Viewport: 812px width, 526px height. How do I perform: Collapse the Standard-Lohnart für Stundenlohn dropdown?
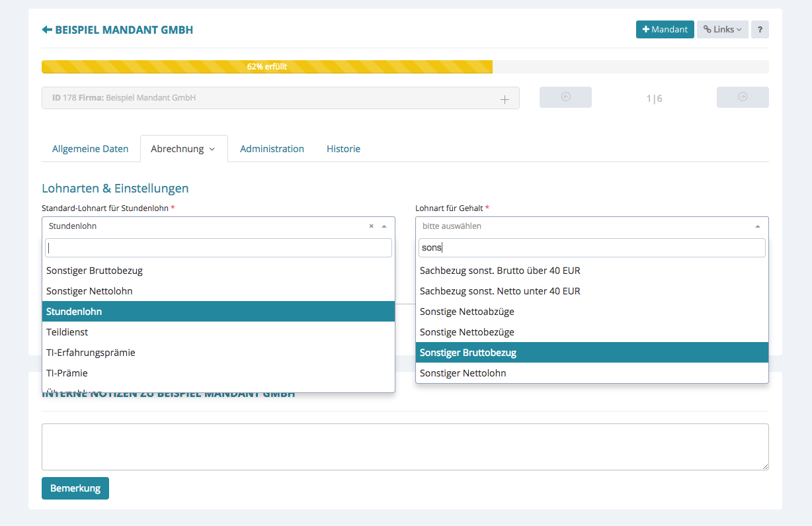pos(384,226)
